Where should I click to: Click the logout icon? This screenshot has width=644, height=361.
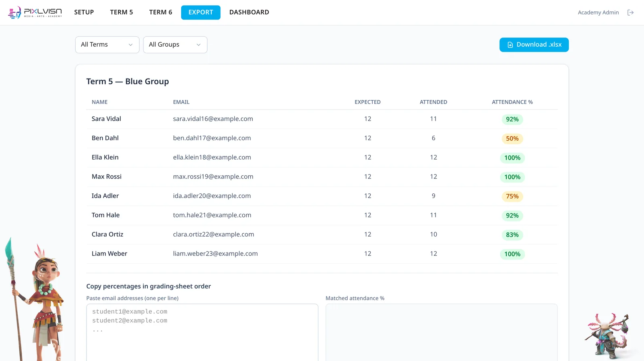tap(630, 12)
